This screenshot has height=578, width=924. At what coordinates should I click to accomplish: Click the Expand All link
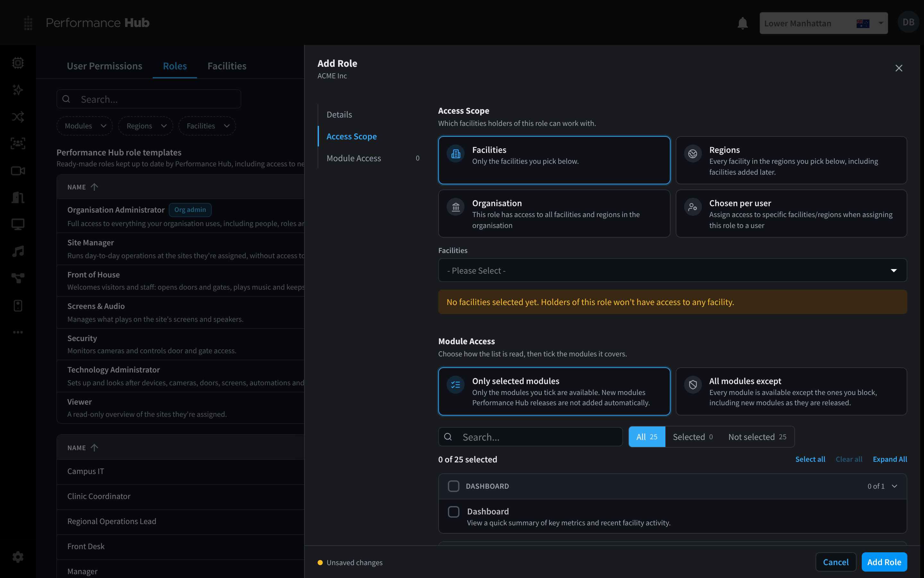tap(890, 459)
